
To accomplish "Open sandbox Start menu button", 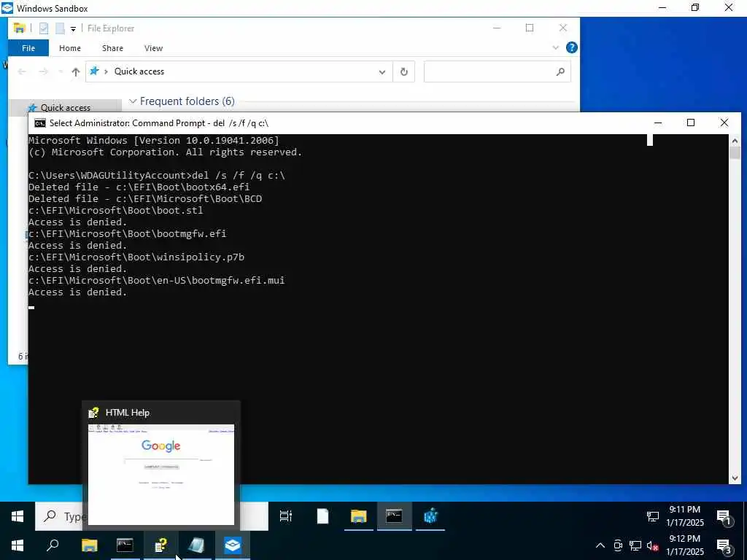I will tap(18, 516).
